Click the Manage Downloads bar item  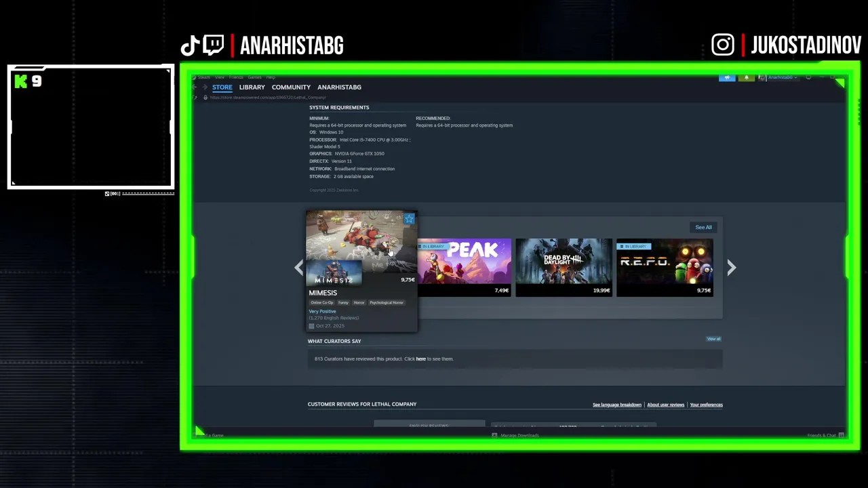coord(515,435)
